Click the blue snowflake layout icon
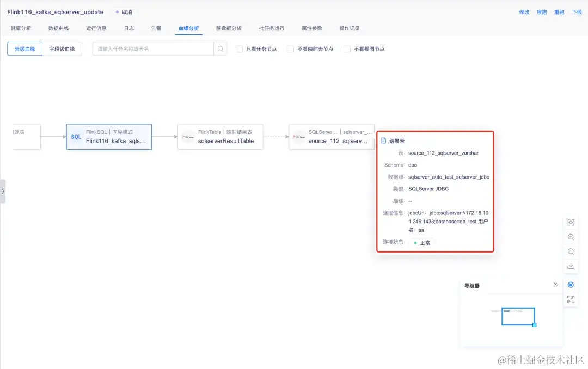The height and width of the screenshot is (369, 588). [571, 285]
